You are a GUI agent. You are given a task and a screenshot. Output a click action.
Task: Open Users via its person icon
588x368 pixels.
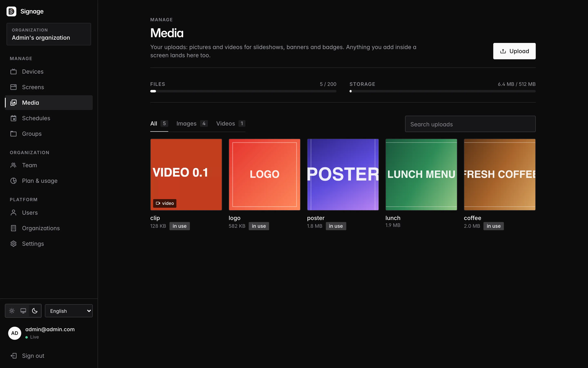point(14,213)
